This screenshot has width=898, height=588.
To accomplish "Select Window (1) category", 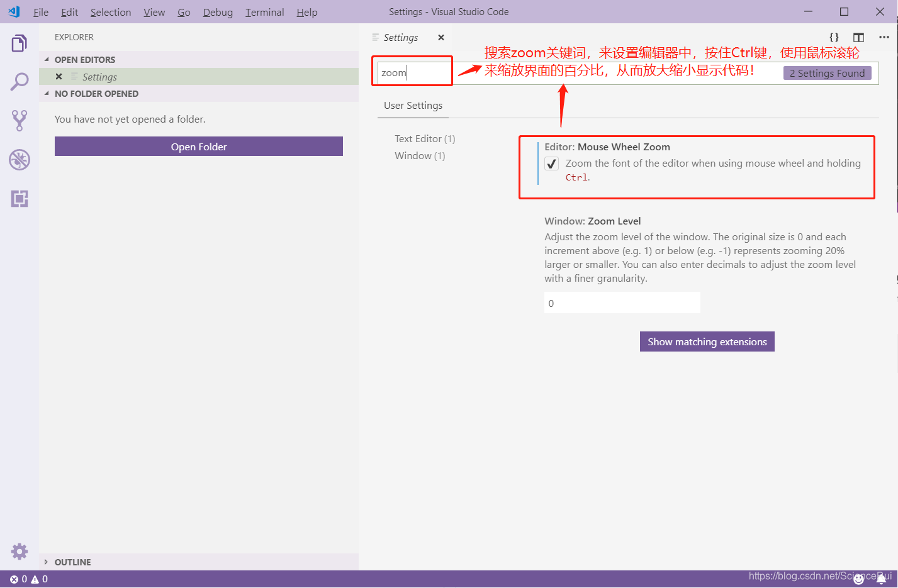I will tap(420, 156).
